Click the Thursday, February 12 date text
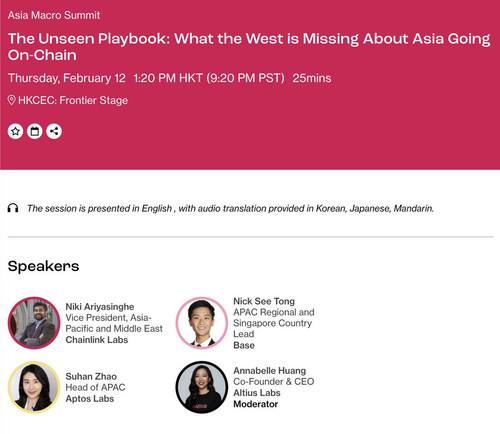This screenshot has height=434, width=500. [x=67, y=78]
